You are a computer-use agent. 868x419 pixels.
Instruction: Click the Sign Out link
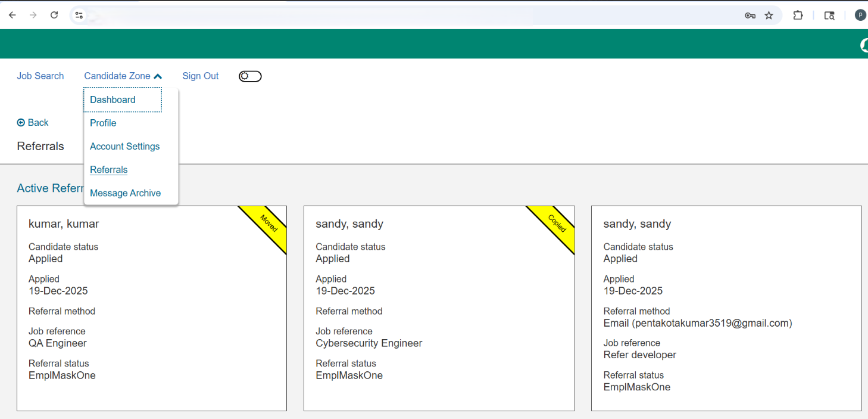pos(200,76)
